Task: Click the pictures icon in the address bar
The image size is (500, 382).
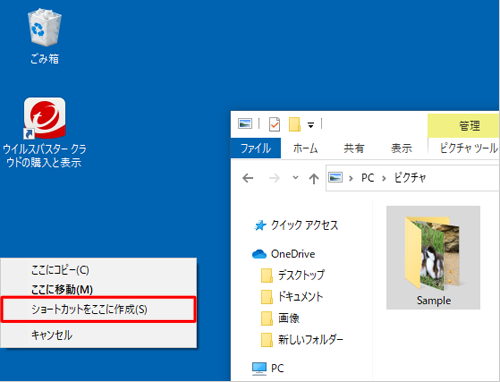Action: [x=335, y=177]
